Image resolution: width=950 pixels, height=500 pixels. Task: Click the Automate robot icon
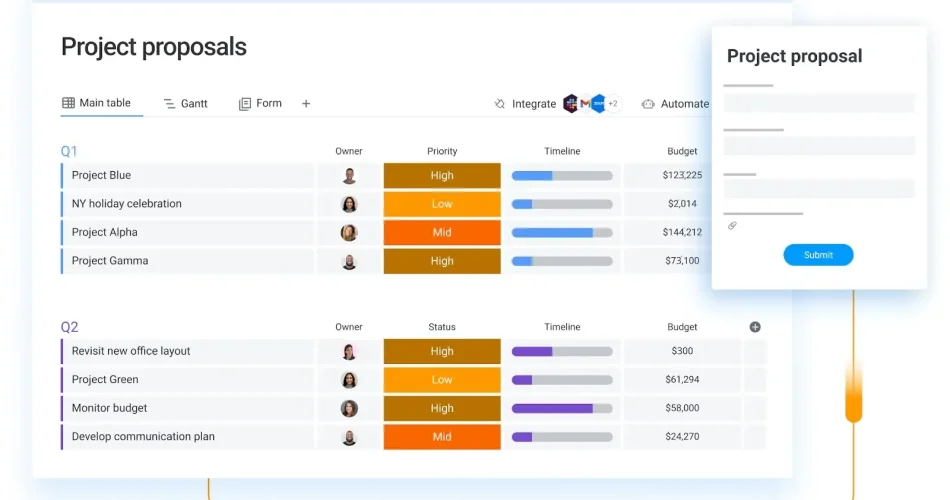(x=648, y=104)
